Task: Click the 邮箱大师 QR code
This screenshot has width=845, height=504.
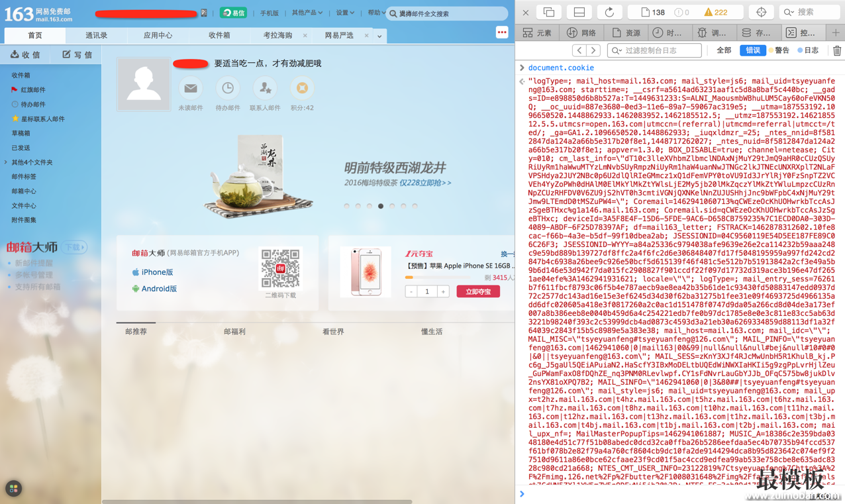Action: [281, 268]
